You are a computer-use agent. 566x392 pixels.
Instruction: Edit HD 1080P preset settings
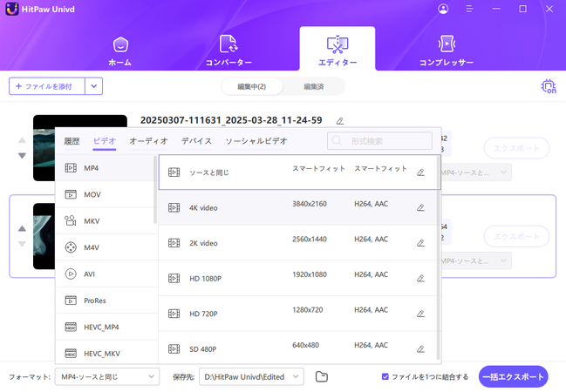click(420, 279)
